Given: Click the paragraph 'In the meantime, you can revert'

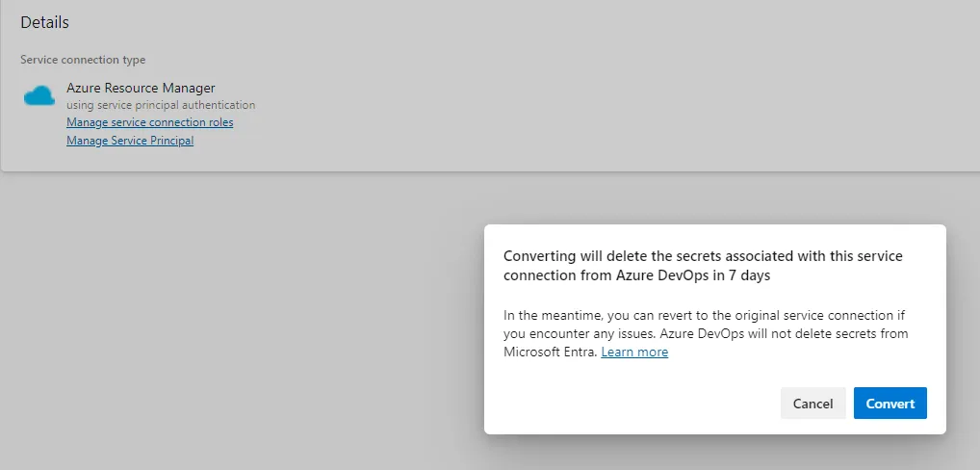Looking at the screenshot, I should (706, 334).
